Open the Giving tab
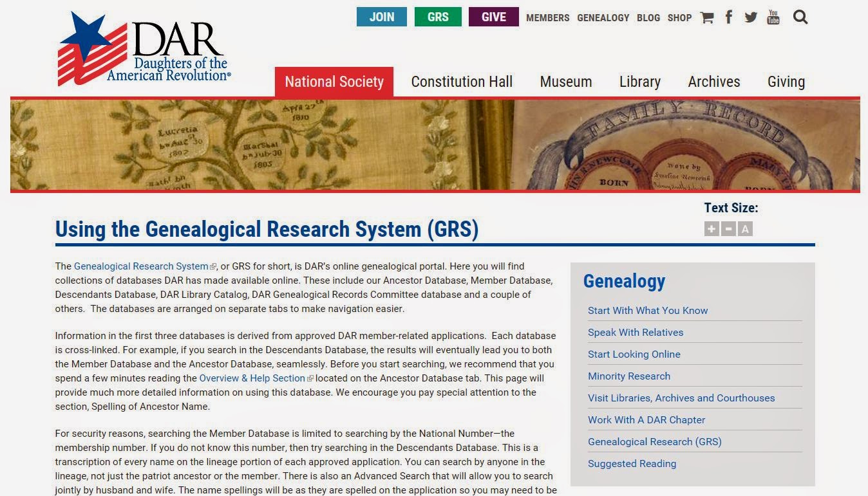 [786, 82]
